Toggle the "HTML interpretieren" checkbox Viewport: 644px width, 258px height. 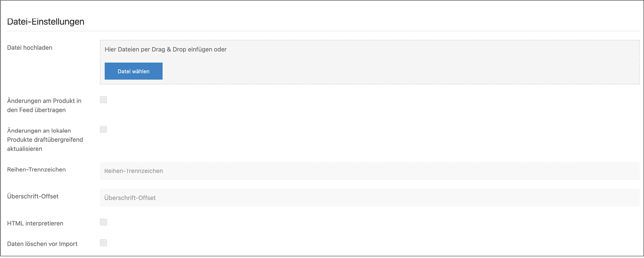tap(104, 222)
